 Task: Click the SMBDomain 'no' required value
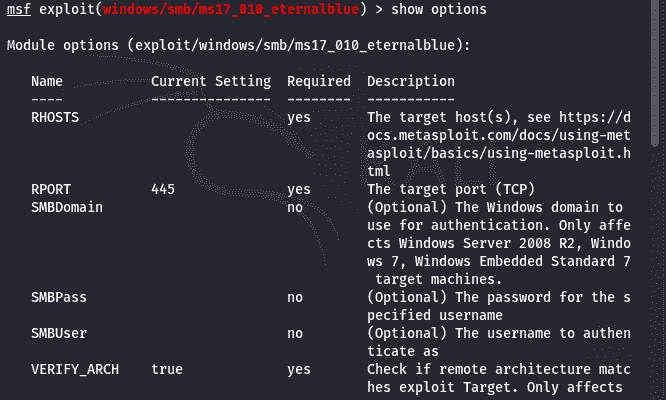(x=295, y=207)
